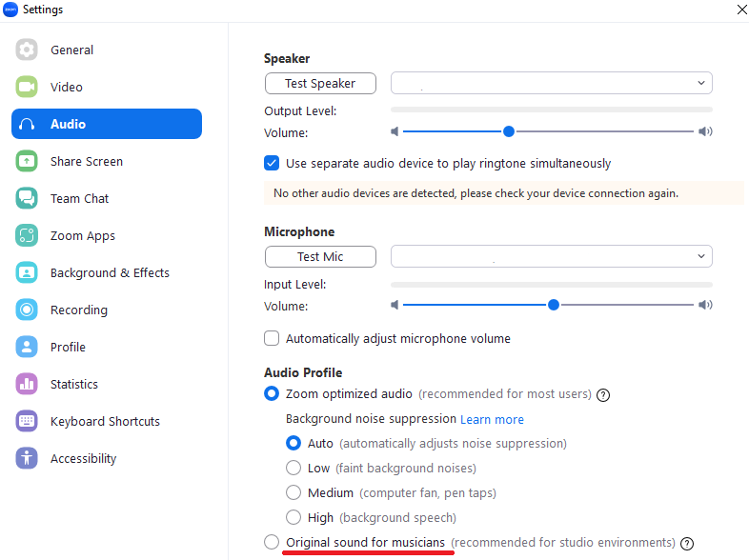Expand the Speaker device dropdown
This screenshot has height=560, width=749.
pos(551,84)
